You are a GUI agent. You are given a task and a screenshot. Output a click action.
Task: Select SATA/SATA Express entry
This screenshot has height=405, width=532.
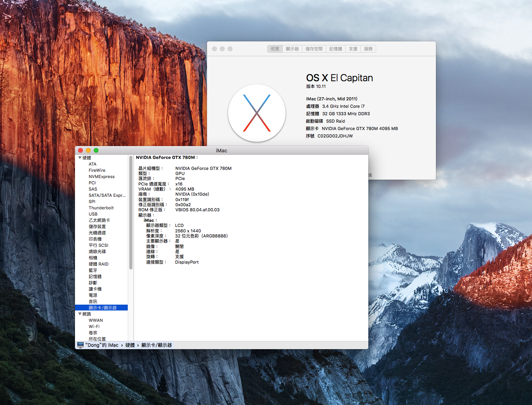(x=107, y=195)
